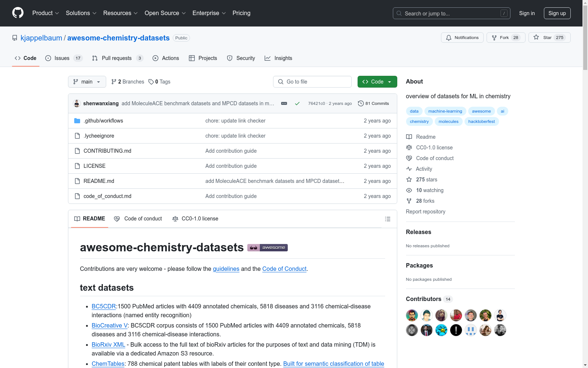588x368 pixels.
Task: Open the green Code dropdown button
Action: click(377, 82)
